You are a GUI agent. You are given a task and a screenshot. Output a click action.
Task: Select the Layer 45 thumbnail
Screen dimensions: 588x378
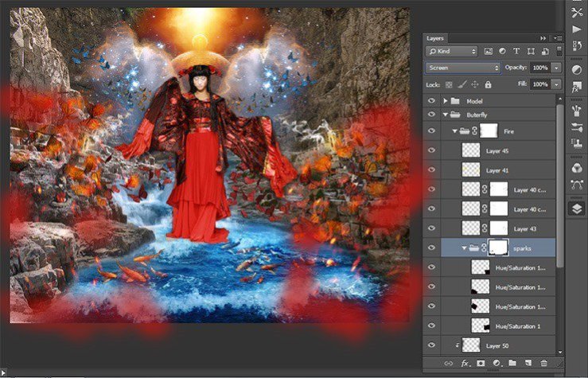click(x=470, y=150)
